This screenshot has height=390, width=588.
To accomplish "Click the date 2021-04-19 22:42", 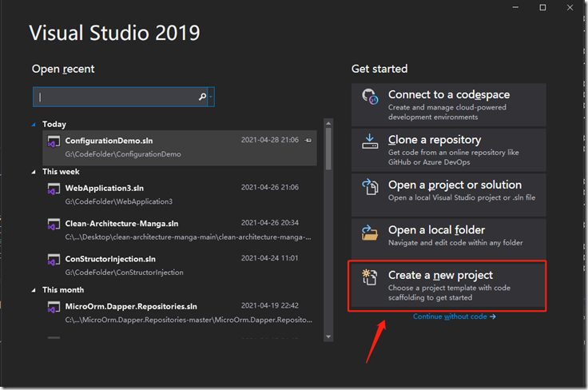I will coord(269,305).
